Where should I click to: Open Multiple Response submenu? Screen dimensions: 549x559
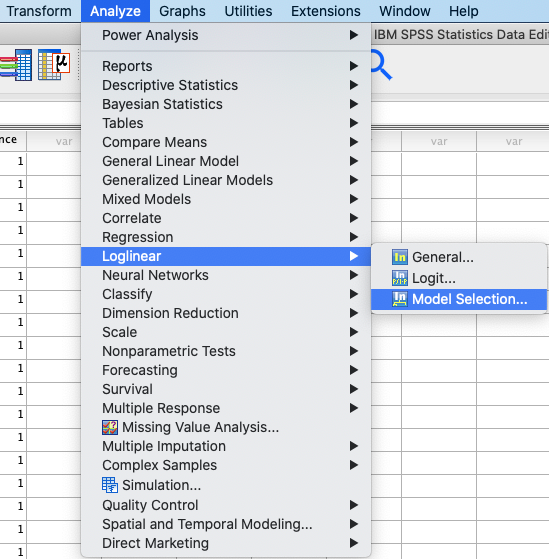[226, 408]
